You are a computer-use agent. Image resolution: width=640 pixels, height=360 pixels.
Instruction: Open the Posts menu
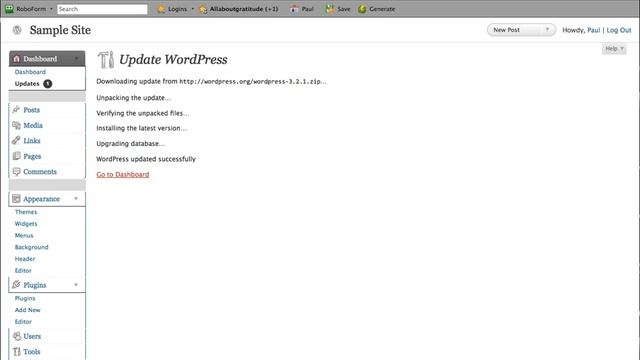[31, 110]
